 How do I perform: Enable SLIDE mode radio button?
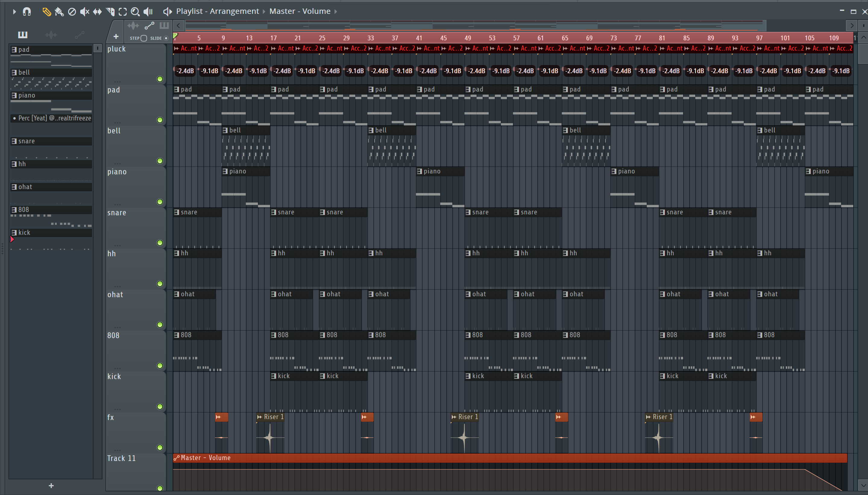point(166,38)
